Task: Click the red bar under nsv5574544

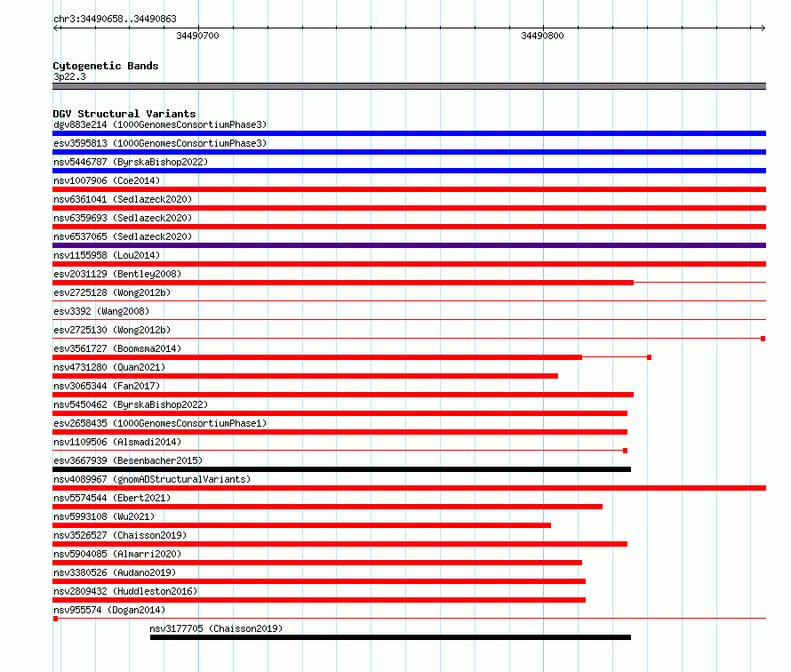Action: (327, 507)
